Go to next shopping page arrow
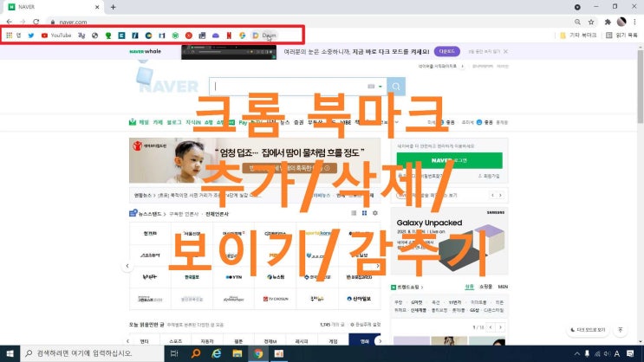 [500, 327]
